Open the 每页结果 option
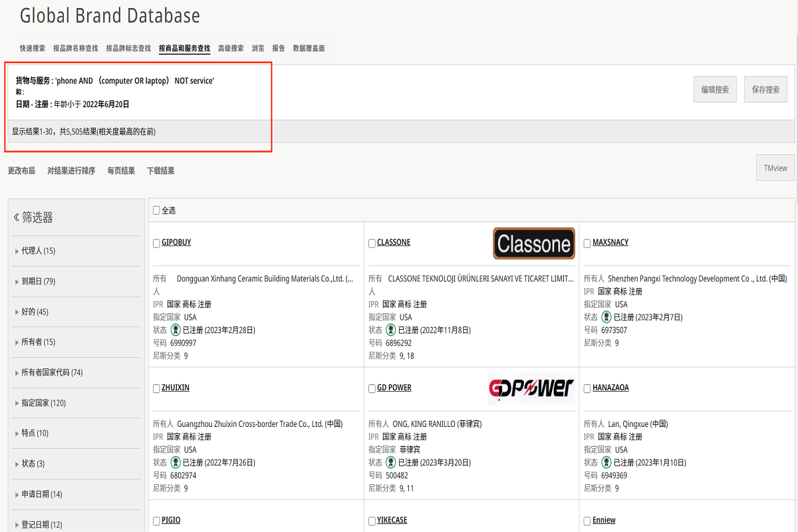The height and width of the screenshot is (532, 798). pos(121,171)
